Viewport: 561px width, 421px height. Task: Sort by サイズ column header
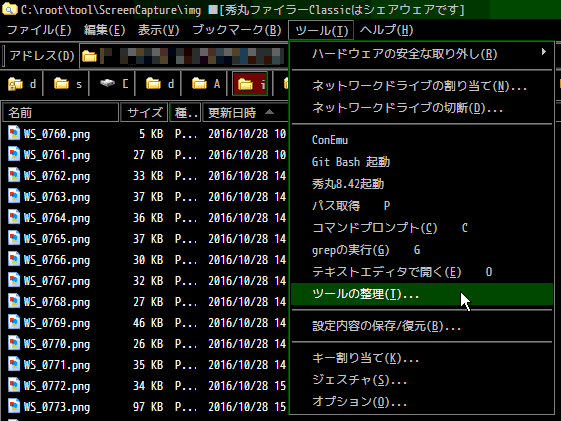[144, 113]
